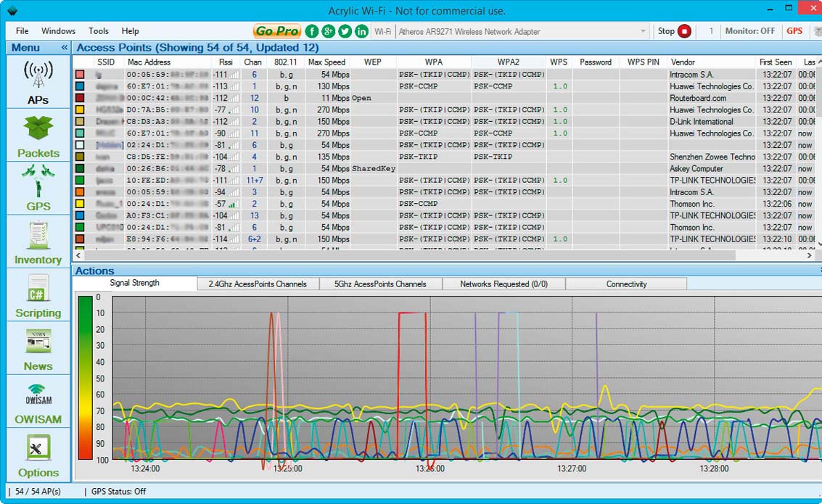The image size is (822, 504).
Task: Switch to 5Ghz AcessPoints Channels tab
Action: click(x=381, y=284)
